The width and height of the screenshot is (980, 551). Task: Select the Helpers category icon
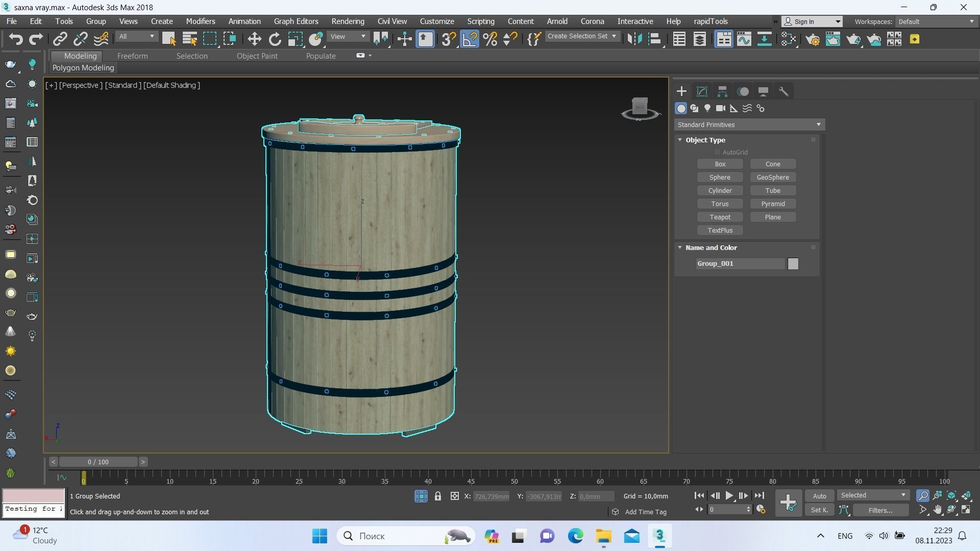tap(734, 108)
